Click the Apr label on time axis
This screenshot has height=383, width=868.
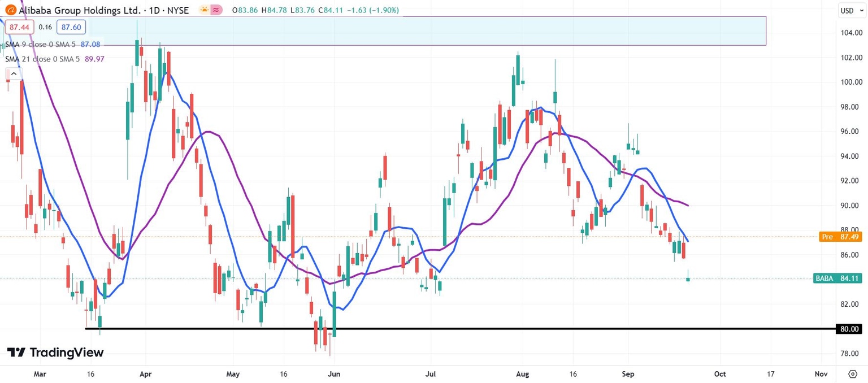pos(145,374)
